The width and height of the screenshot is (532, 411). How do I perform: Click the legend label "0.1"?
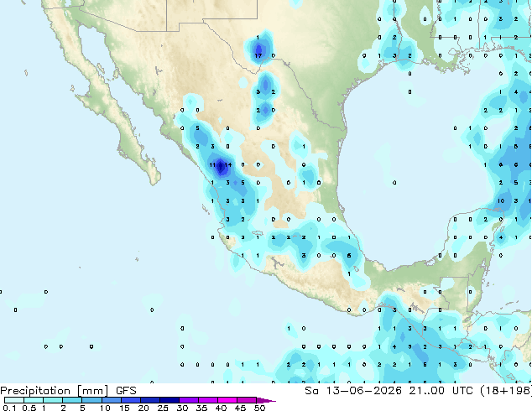click(8, 408)
